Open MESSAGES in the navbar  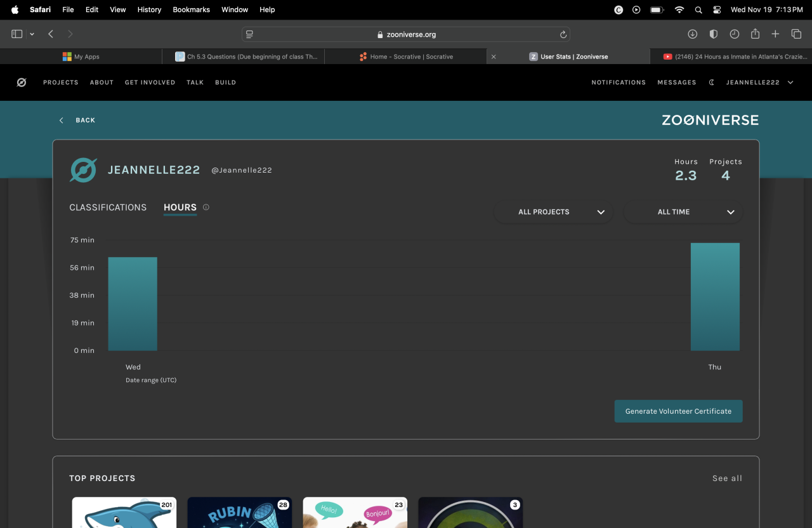[677, 82]
